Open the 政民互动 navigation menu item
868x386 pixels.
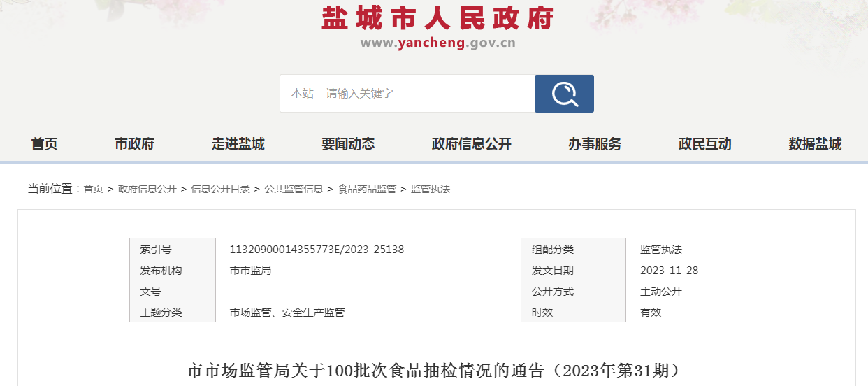pos(705,144)
